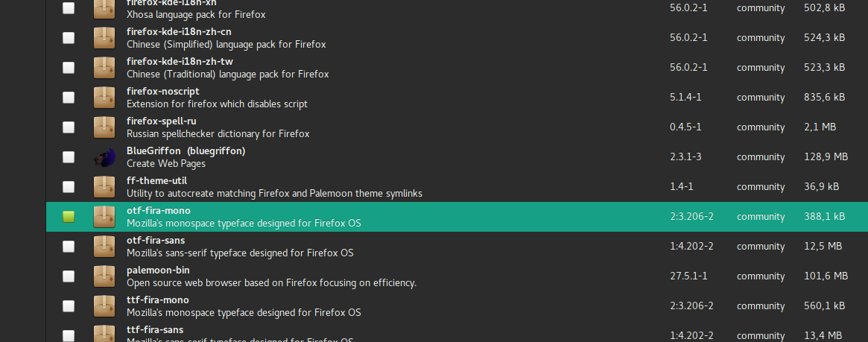Click the ttf-fira-mono package icon
This screenshot has width=868, height=342.
tap(104, 306)
